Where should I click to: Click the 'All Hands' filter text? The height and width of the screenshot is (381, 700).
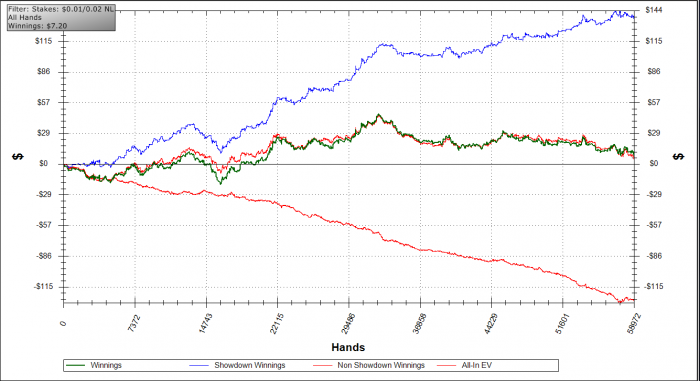pyautogui.click(x=25, y=17)
